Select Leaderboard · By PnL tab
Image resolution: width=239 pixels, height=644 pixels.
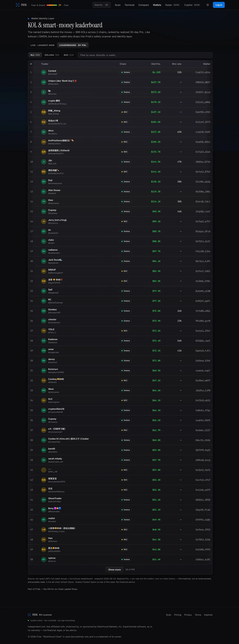click(x=73, y=45)
